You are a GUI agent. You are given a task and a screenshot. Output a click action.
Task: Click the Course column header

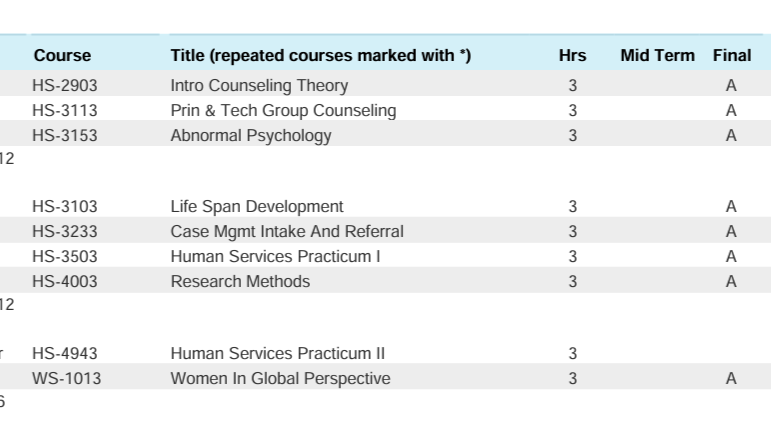(x=62, y=56)
